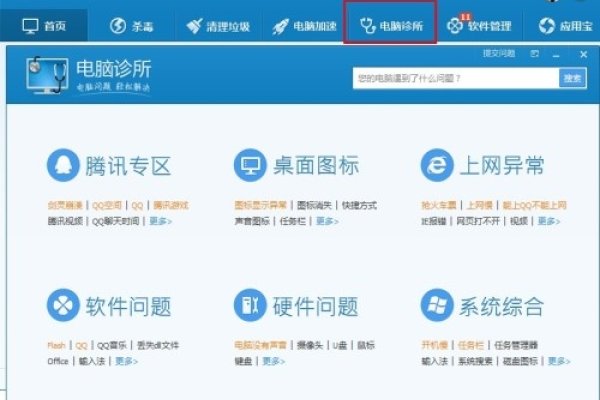Open the 软件问题 clover icon

pyautogui.click(x=63, y=305)
